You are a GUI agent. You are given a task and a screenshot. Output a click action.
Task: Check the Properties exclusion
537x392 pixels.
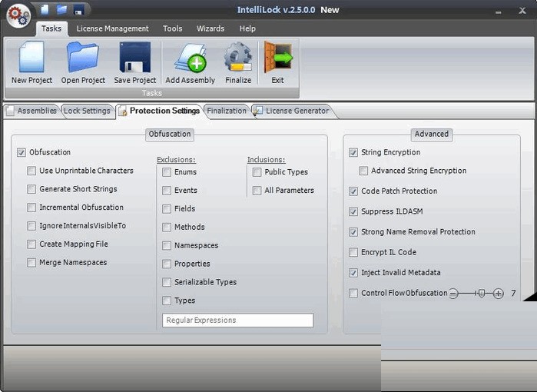[x=167, y=264]
